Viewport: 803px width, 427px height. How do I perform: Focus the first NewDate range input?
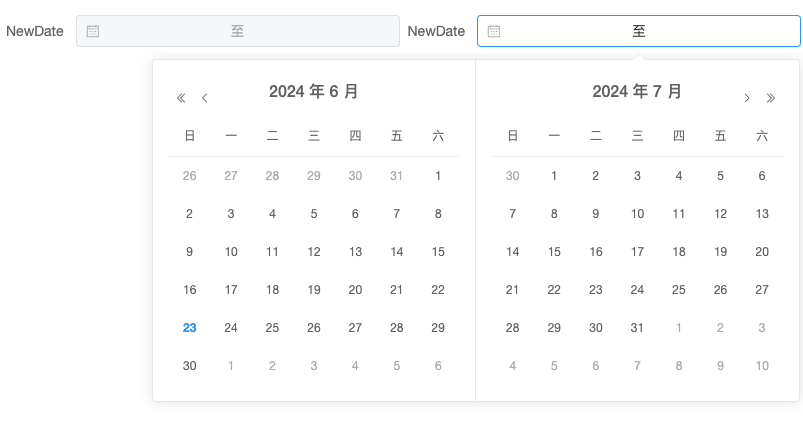tap(238, 31)
